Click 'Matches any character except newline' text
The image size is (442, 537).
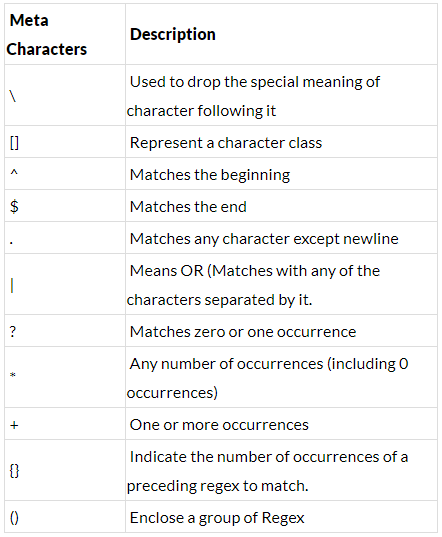pos(264,239)
